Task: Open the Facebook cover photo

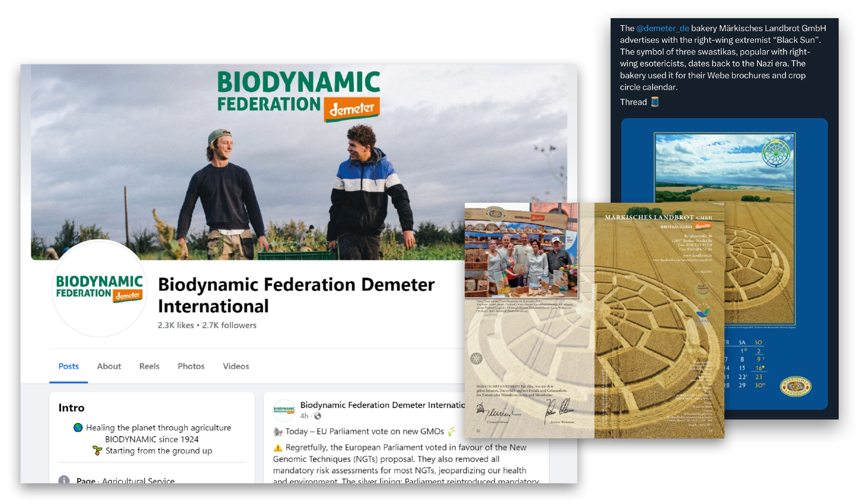Action: pyautogui.click(x=299, y=162)
